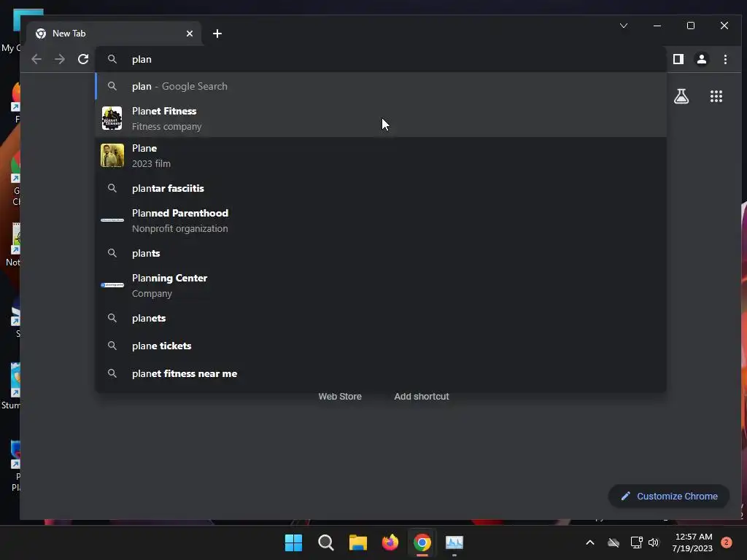Open the Google apps grid

click(716, 97)
